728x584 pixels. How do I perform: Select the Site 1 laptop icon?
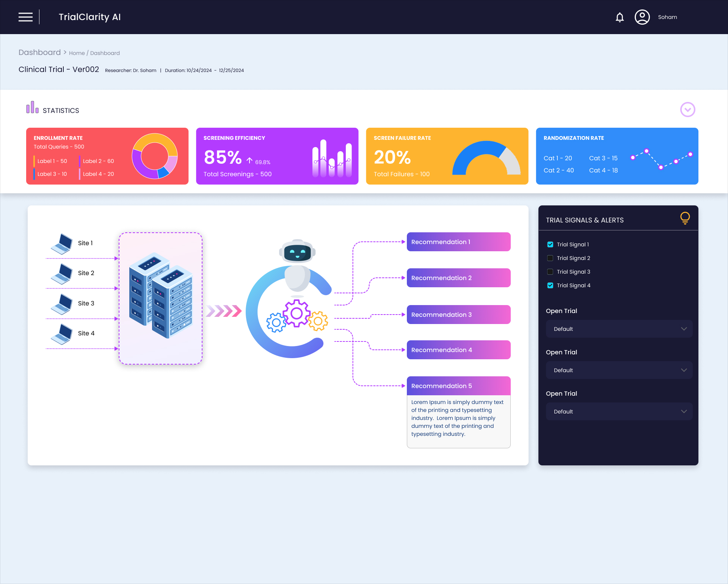click(62, 243)
